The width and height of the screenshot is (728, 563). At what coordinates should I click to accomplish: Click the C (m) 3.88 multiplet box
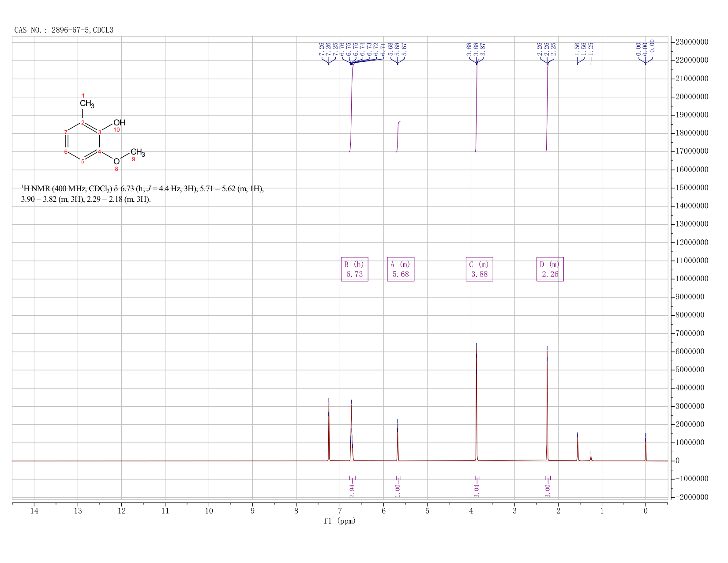coord(479,269)
